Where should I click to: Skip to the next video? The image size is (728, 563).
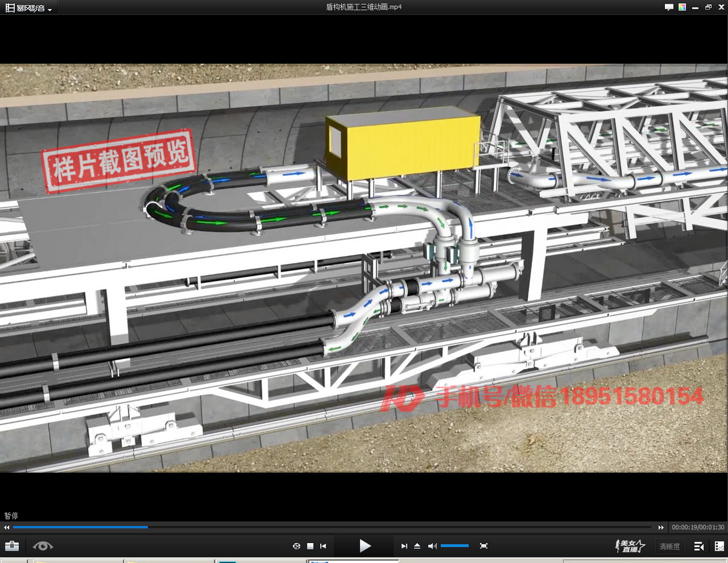coord(404,546)
